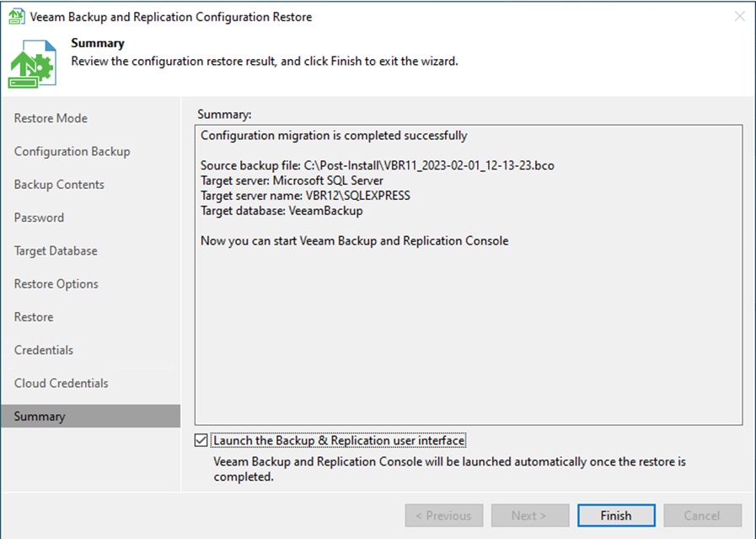The width and height of the screenshot is (756, 539).
Task: Go to the Backup Contents step
Action: click(59, 185)
